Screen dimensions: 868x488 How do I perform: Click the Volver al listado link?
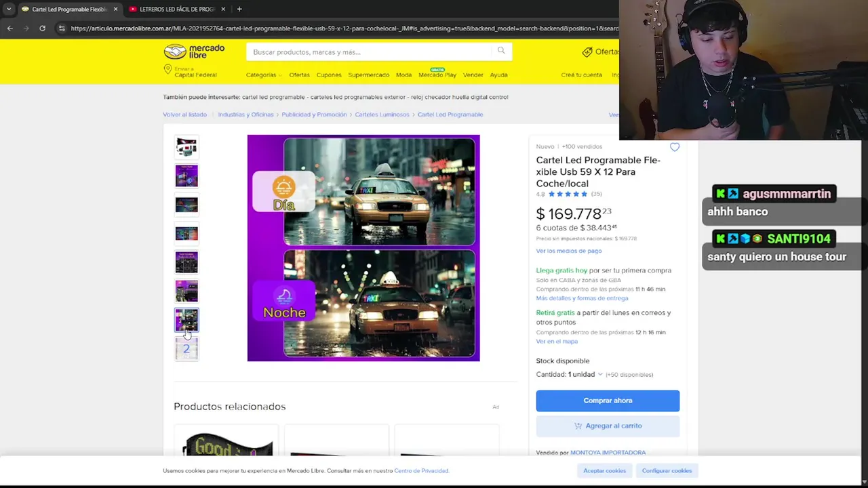click(184, 115)
